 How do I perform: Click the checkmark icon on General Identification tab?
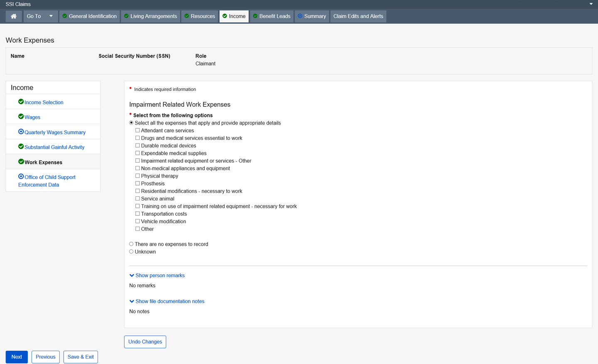(65, 16)
